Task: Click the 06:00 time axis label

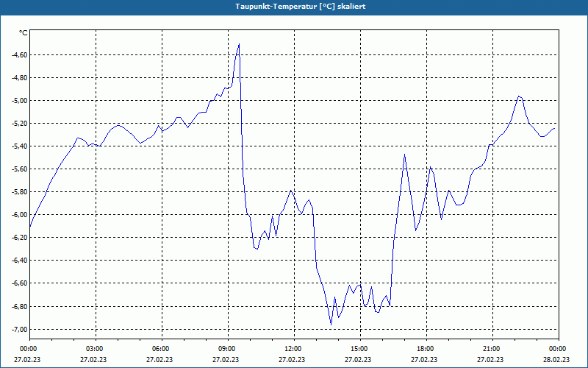Action: [159, 349]
